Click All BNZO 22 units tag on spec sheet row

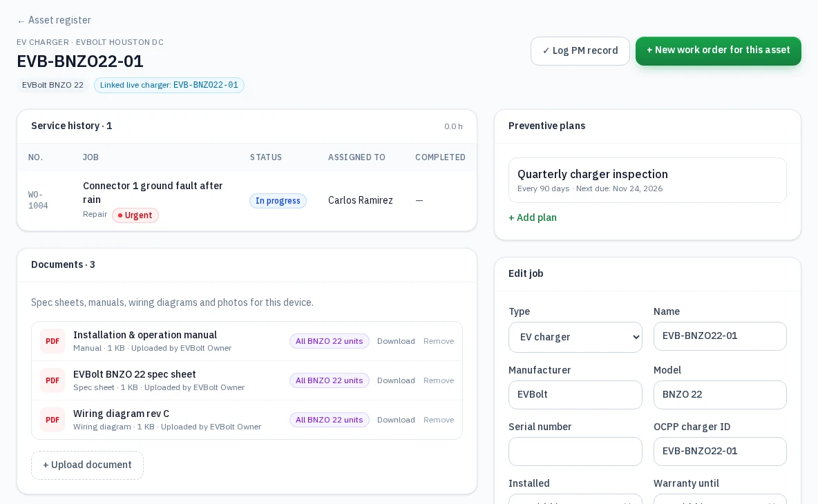329,380
